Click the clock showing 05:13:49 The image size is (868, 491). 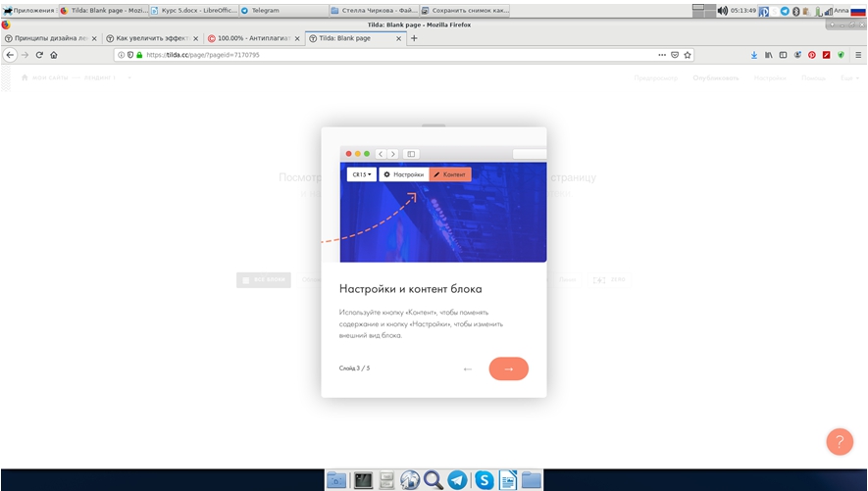(742, 11)
